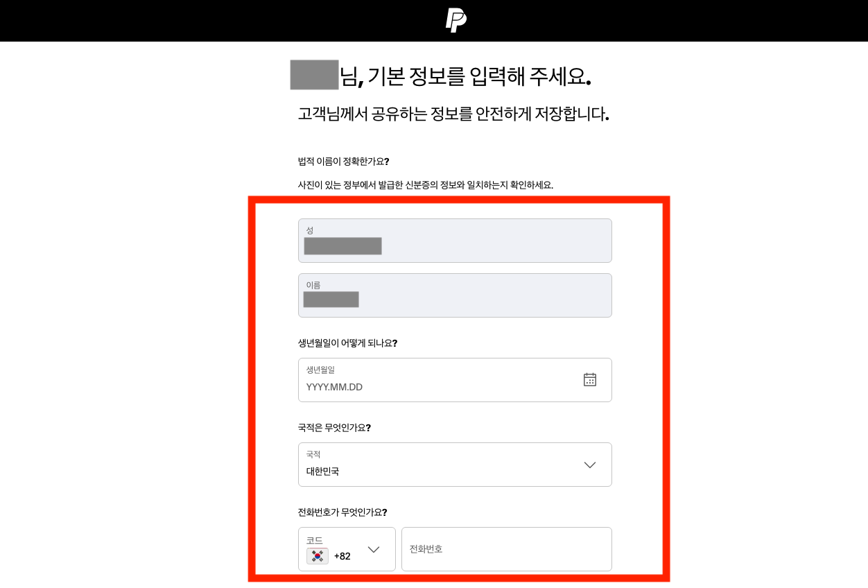Image resolution: width=868 pixels, height=588 pixels.
Task: Select the calendar icon beside YYYY.MM.DD
Action: (x=589, y=379)
